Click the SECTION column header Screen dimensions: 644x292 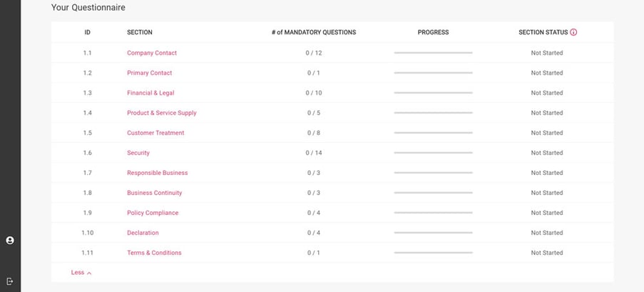140,32
